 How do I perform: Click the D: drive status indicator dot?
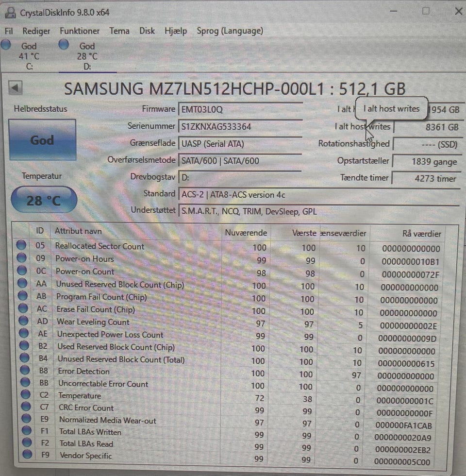64,45
